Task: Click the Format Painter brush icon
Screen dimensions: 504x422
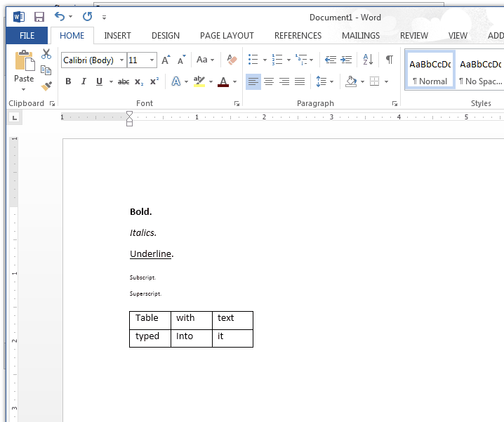Action: [x=46, y=86]
